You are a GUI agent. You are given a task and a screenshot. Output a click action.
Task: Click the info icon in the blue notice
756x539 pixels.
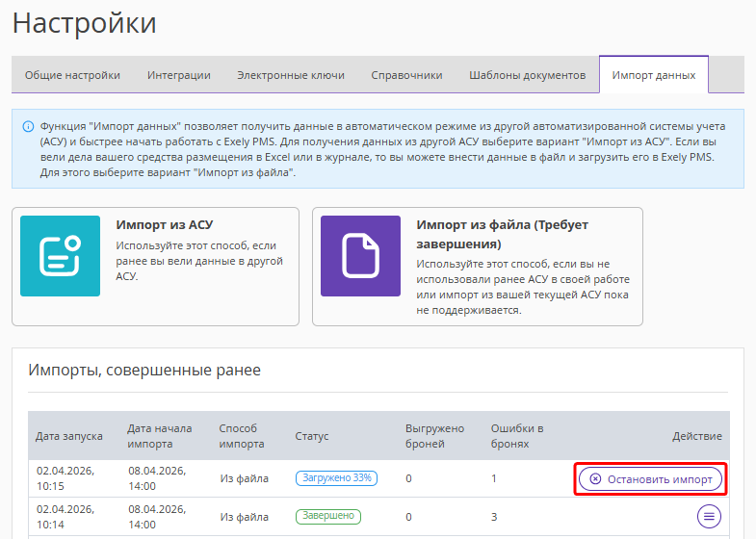click(x=29, y=127)
